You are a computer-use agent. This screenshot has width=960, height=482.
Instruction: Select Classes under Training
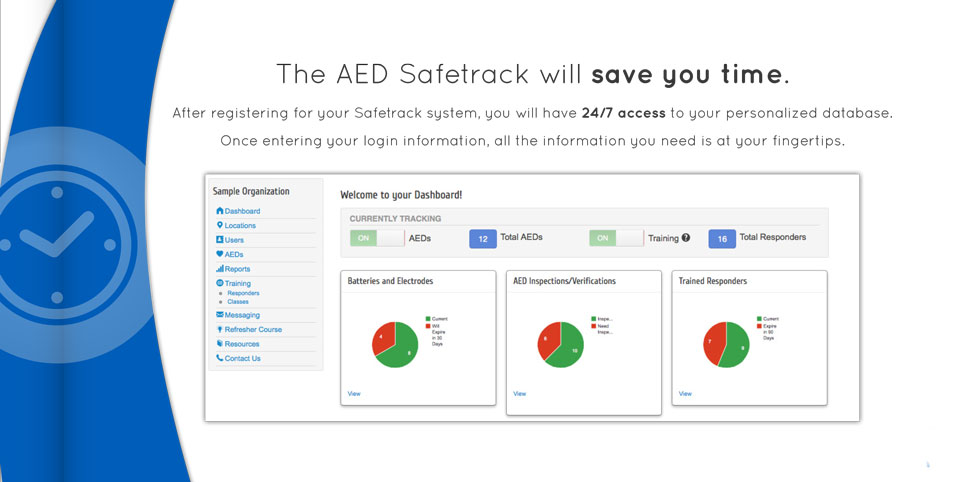tap(238, 302)
